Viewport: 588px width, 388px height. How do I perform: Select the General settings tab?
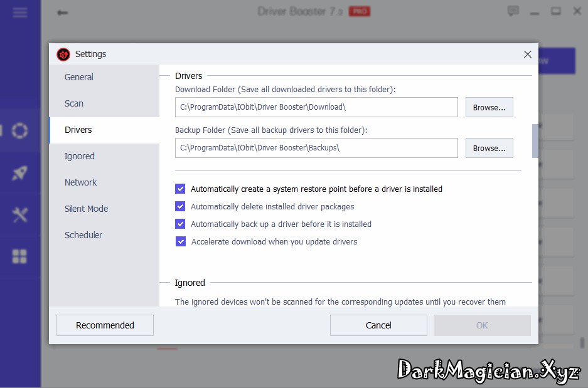coord(104,77)
